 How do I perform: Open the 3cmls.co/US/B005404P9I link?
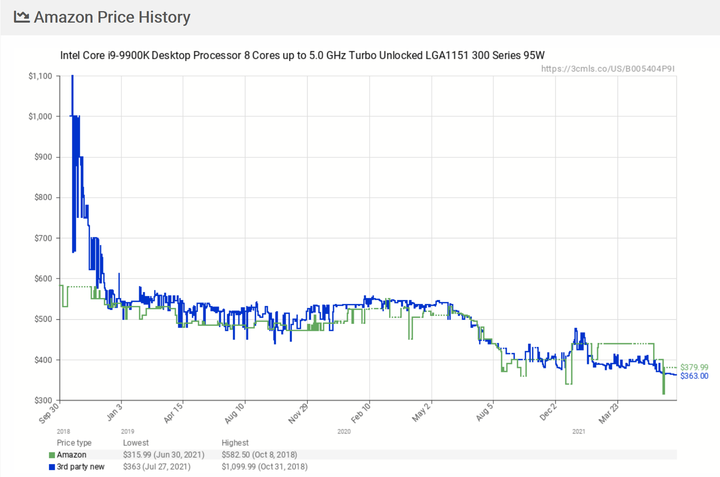[x=608, y=69]
